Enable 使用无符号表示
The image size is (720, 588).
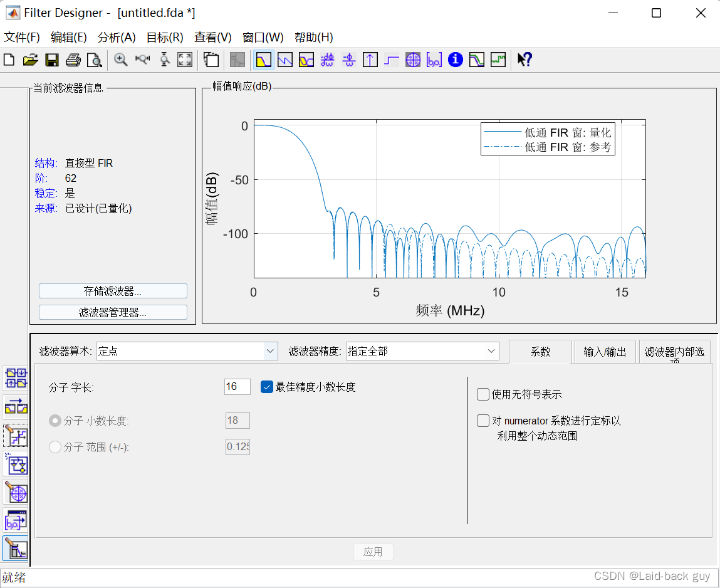tap(483, 394)
